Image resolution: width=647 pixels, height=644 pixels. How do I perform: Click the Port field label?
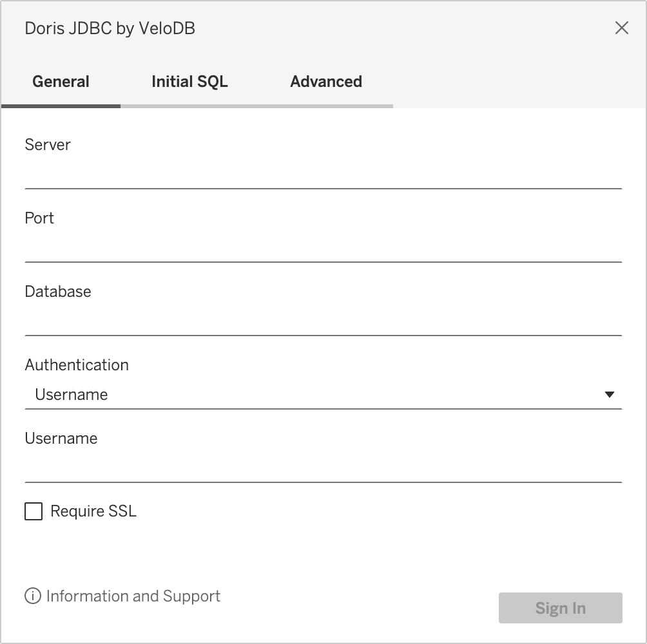(39, 218)
